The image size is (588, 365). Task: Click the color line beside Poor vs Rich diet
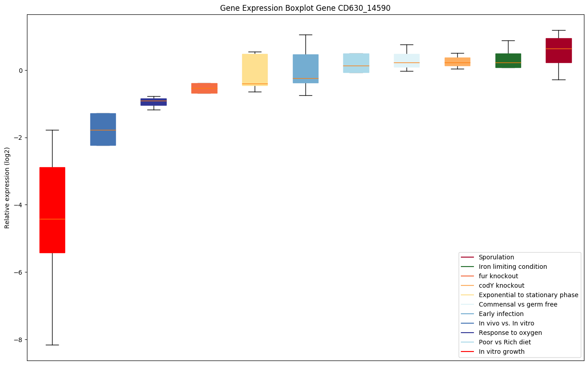coord(468,342)
